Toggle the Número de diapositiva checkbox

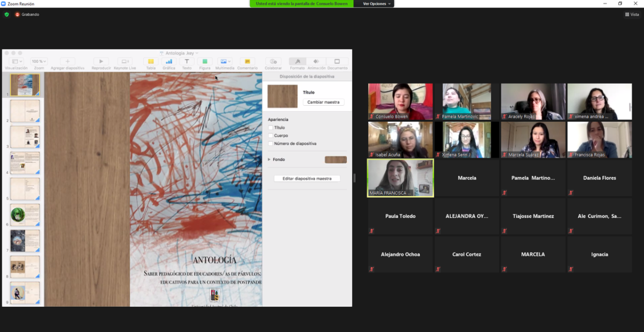[x=270, y=144]
